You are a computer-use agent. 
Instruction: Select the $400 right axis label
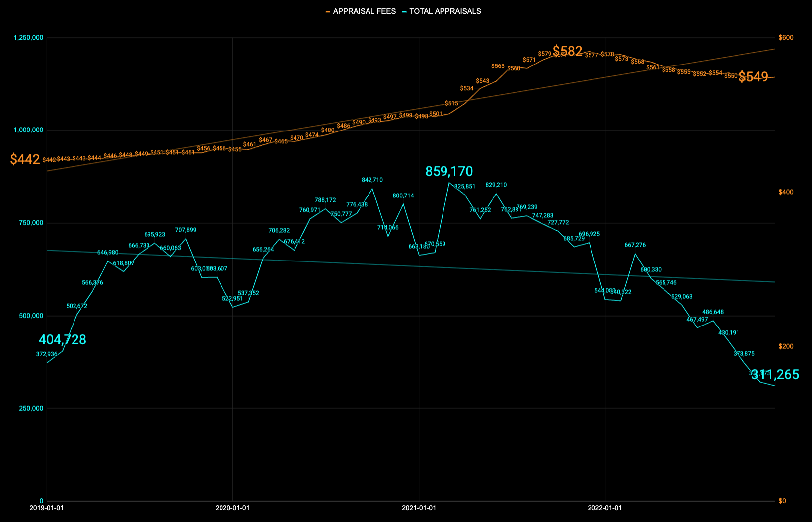pyautogui.click(x=786, y=192)
